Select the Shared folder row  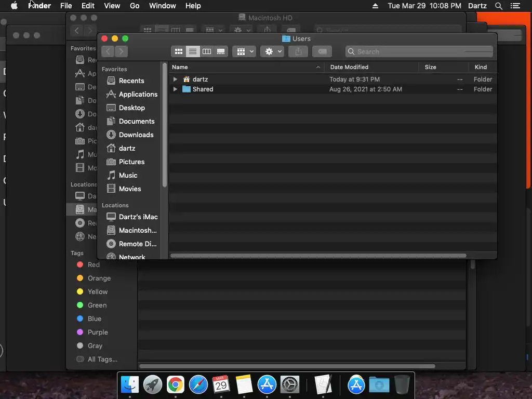click(332, 89)
